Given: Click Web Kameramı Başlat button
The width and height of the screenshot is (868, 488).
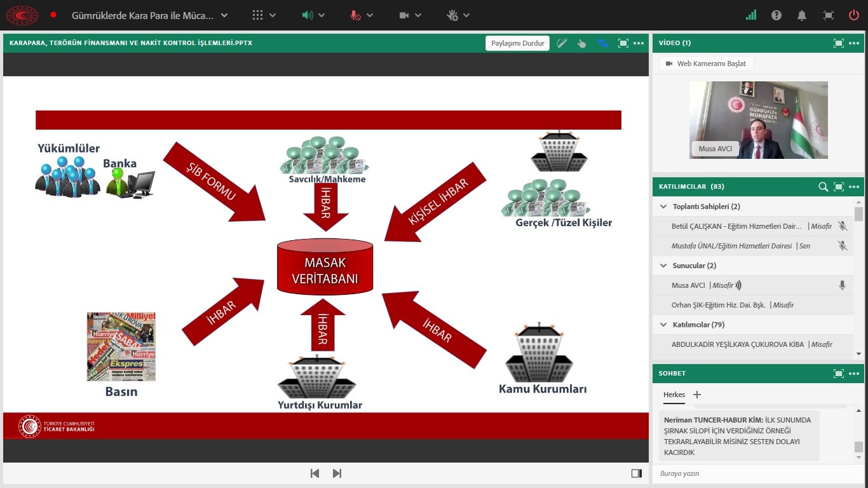Looking at the screenshot, I should [x=706, y=64].
